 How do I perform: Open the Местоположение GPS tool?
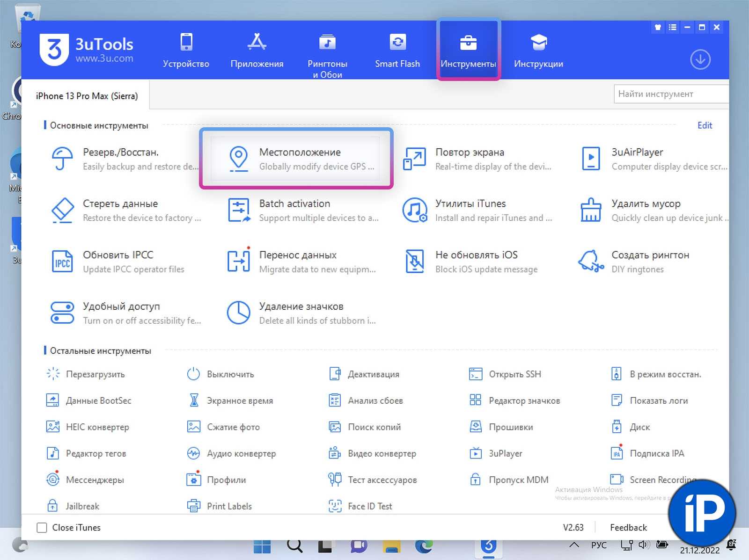click(295, 159)
